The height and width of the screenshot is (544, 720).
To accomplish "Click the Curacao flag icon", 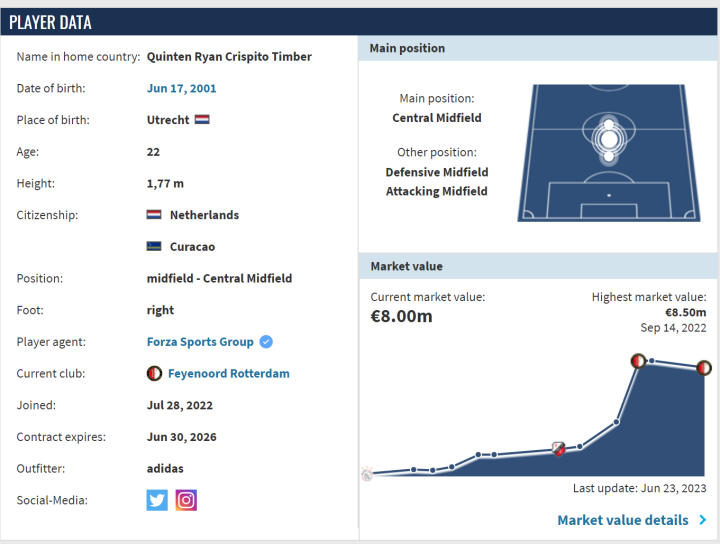I will [154, 247].
